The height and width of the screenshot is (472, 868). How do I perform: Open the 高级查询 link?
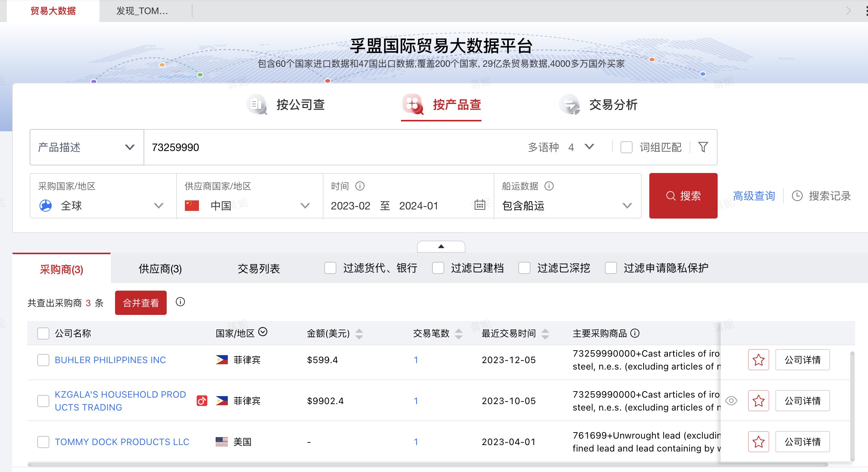click(x=754, y=196)
